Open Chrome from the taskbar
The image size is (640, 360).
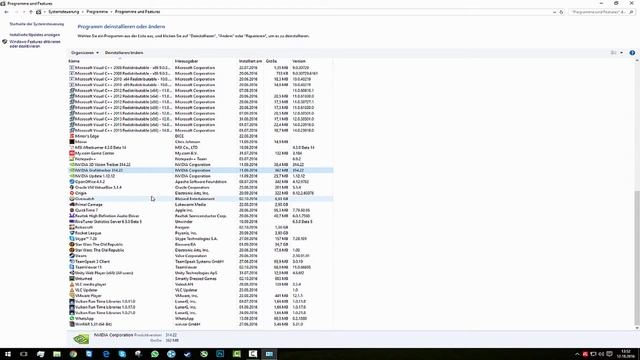pyautogui.click(x=73, y=354)
